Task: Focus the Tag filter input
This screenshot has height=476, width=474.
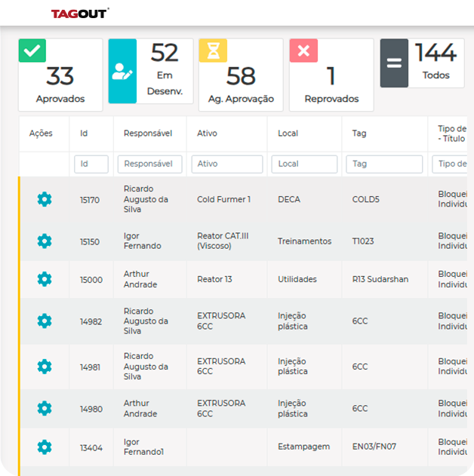Action: [384, 164]
